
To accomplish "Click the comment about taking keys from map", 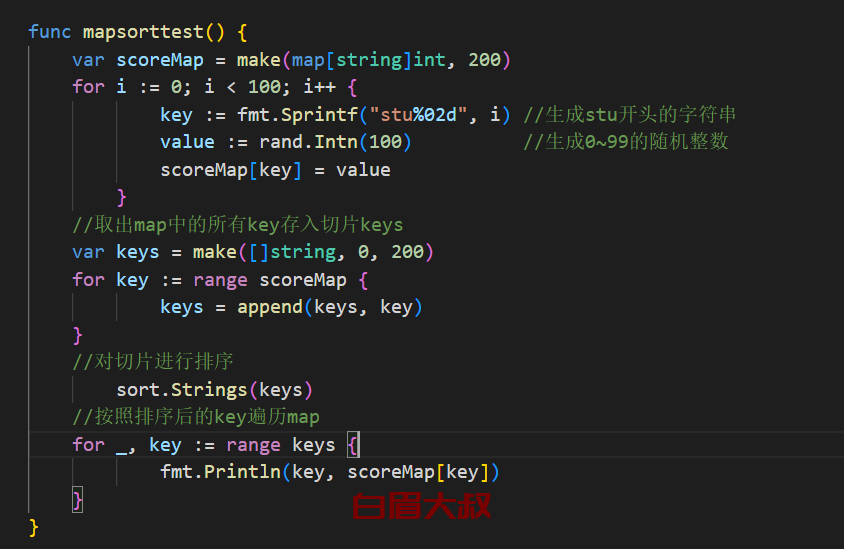I will click(238, 225).
